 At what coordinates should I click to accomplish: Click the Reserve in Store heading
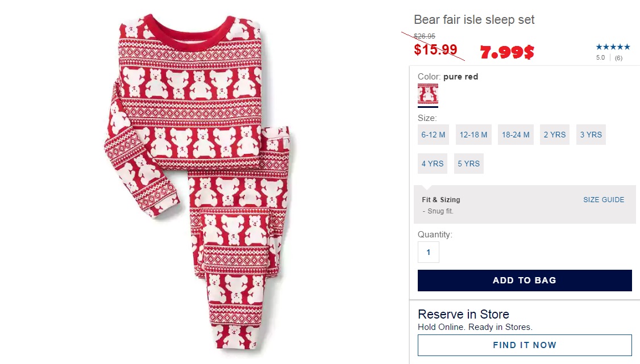click(x=463, y=314)
